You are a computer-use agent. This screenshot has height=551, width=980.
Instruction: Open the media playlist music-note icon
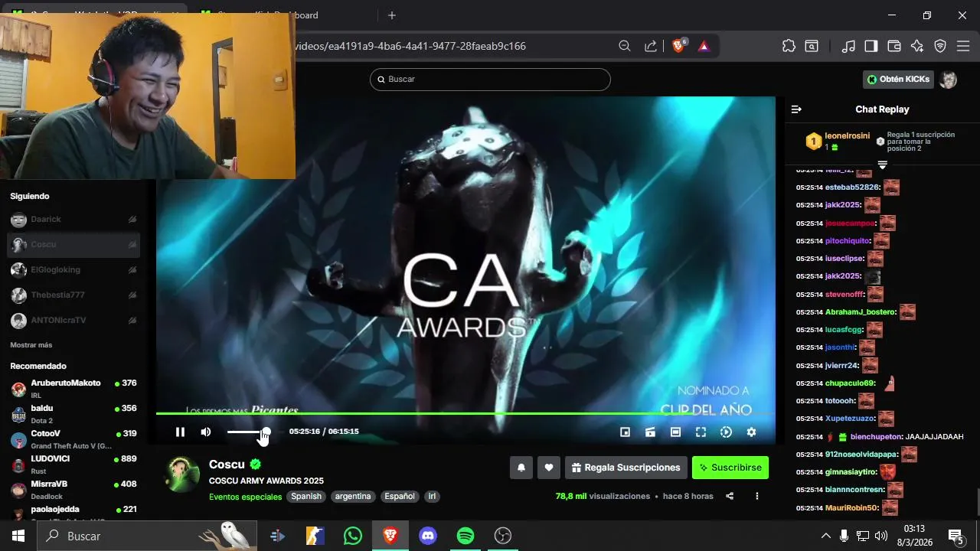(848, 46)
